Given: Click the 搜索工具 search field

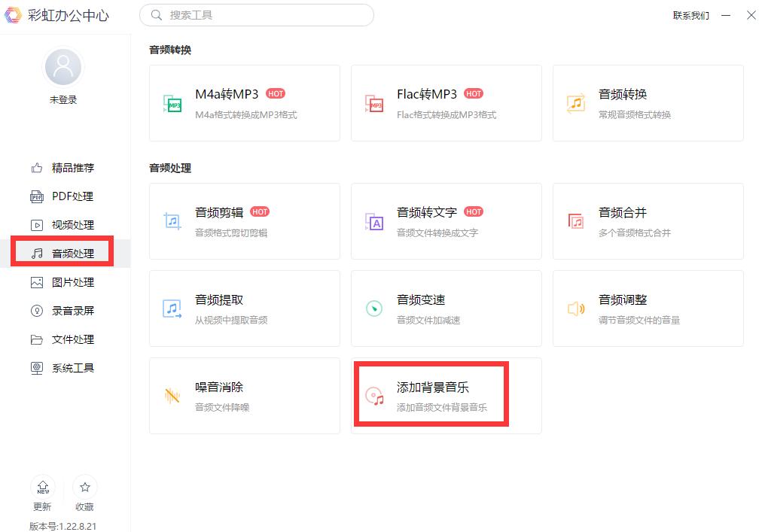Looking at the screenshot, I should (256, 15).
